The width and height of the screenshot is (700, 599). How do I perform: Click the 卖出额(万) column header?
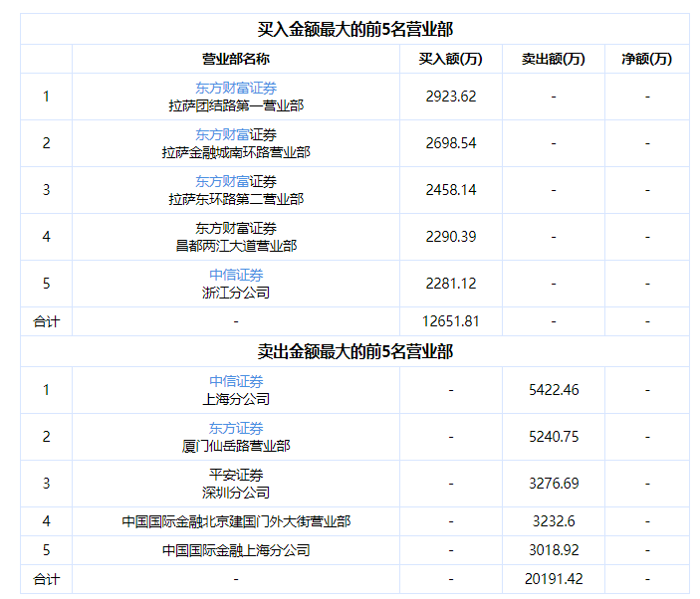(x=554, y=59)
